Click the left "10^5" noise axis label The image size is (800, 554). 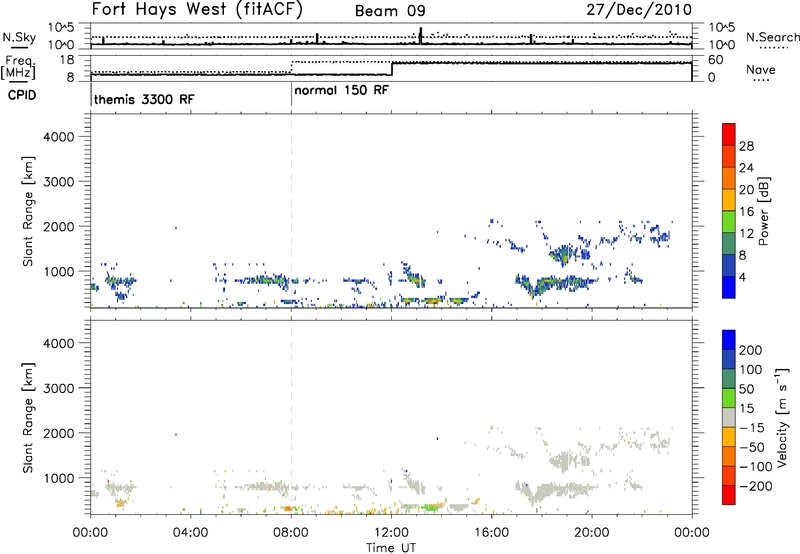[x=61, y=28]
